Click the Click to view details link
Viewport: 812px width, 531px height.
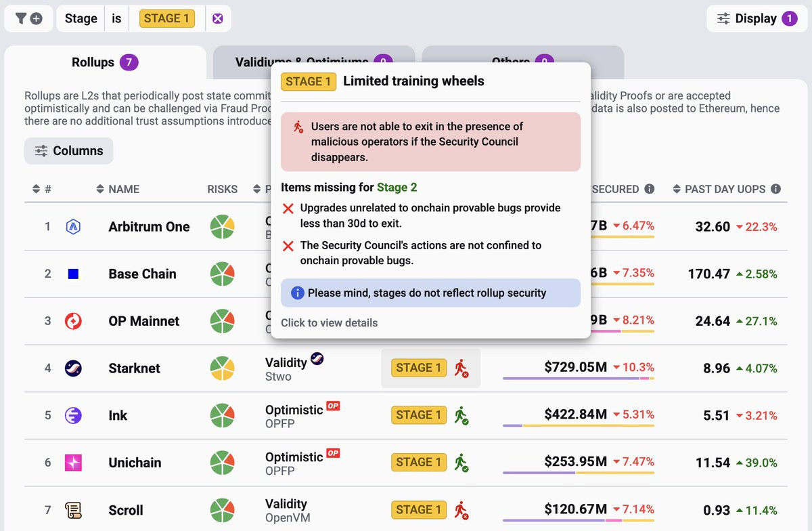point(330,322)
